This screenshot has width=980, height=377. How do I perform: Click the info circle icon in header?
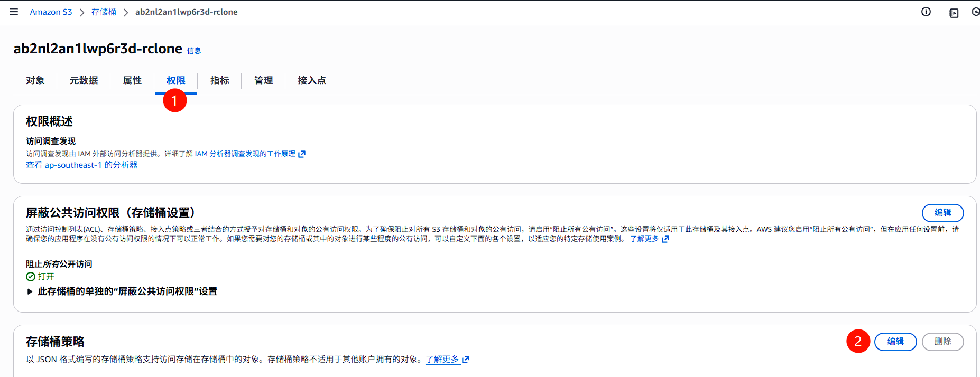[x=926, y=12]
